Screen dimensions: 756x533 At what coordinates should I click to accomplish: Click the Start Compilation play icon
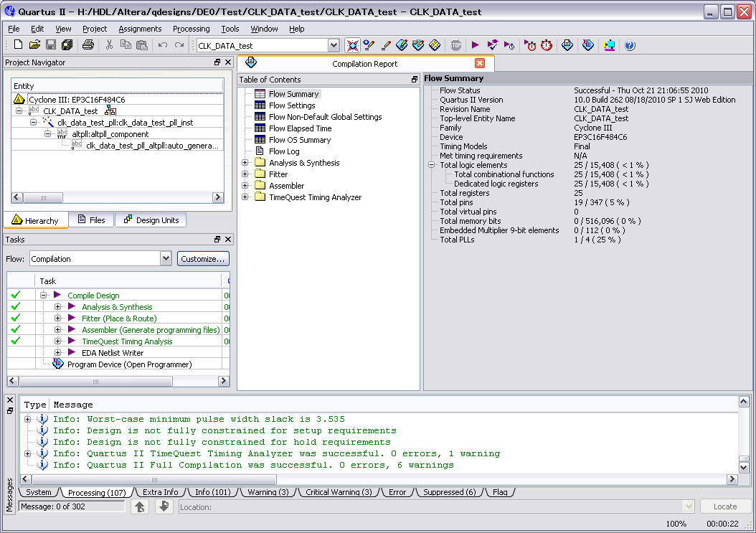(x=476, y=45)
